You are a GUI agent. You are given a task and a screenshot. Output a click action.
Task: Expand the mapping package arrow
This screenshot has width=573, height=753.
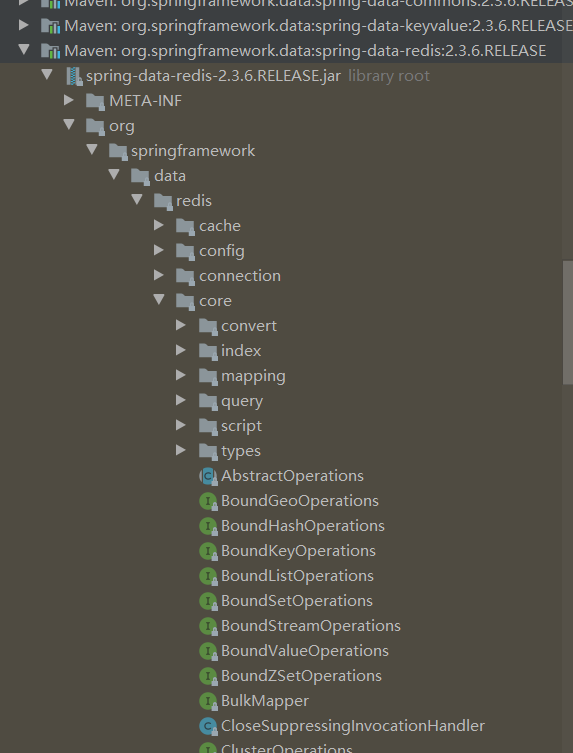click(x=181, y=375)
